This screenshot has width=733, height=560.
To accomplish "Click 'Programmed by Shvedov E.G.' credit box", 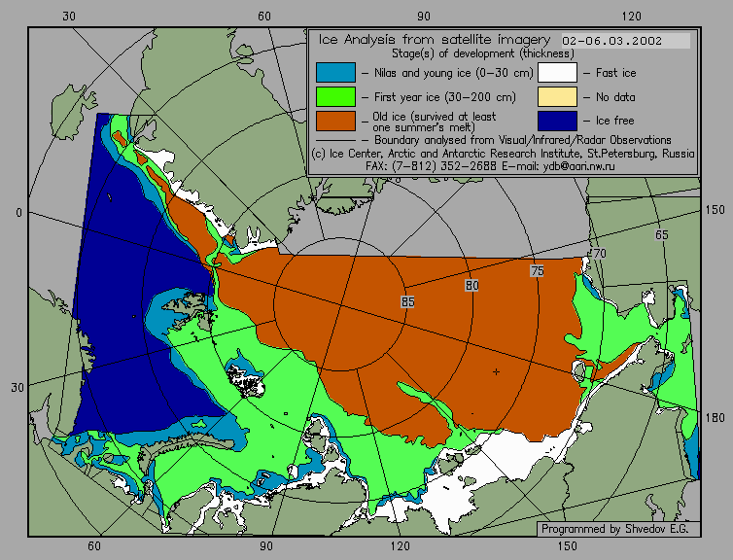I will [x=618, y=529].
